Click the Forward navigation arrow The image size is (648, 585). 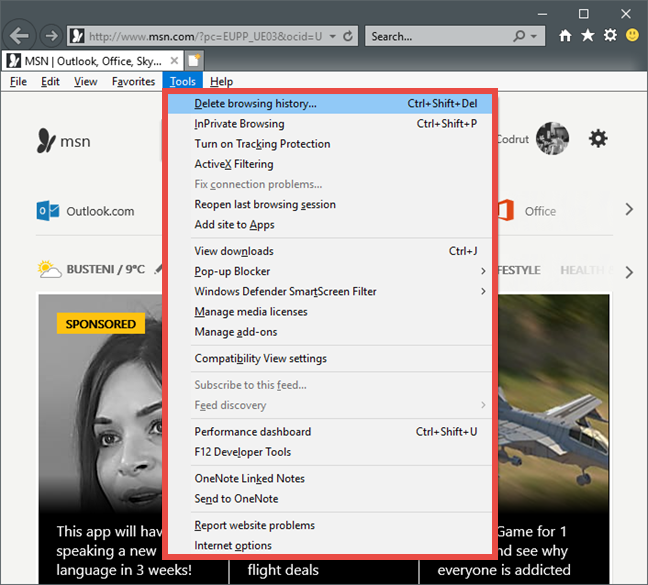51,36
